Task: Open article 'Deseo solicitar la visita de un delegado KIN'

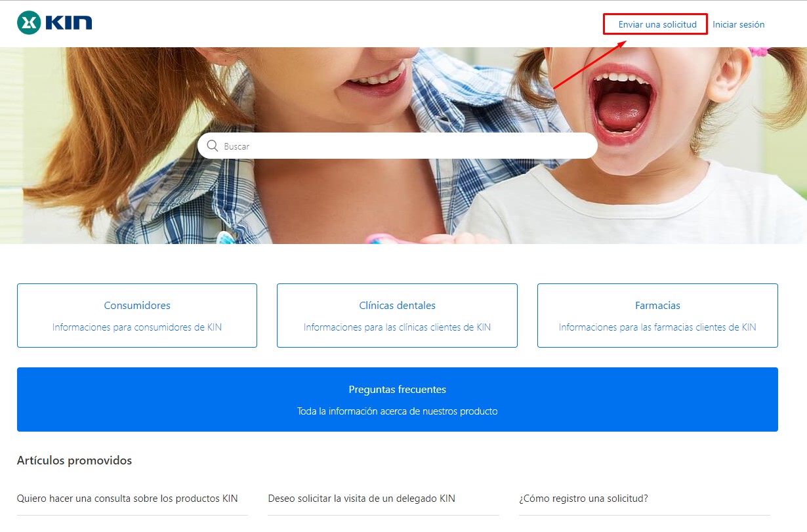Action: tap(362, 499)
